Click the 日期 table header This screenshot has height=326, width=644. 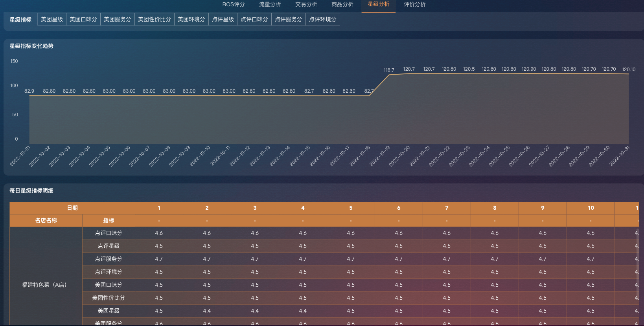pos(72,208)
